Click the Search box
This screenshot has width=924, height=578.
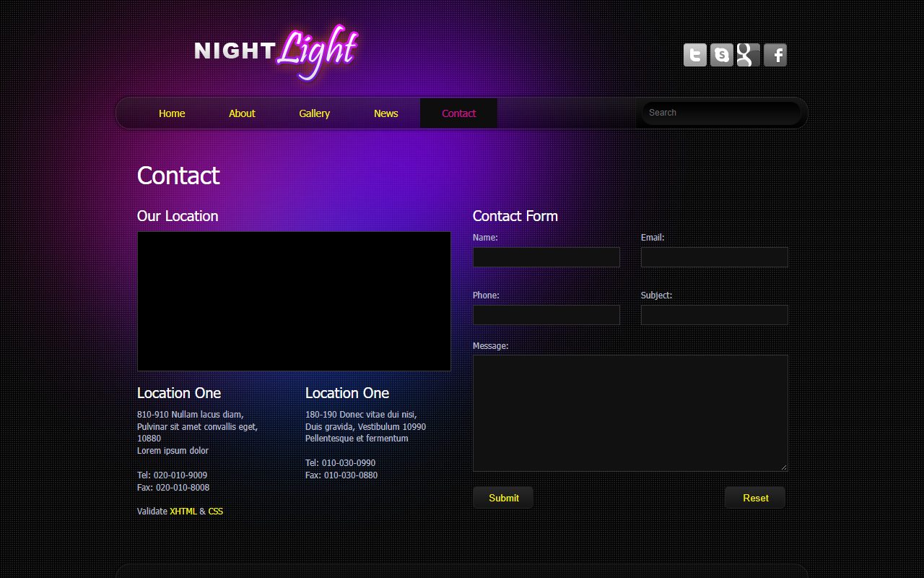[721, 113]
